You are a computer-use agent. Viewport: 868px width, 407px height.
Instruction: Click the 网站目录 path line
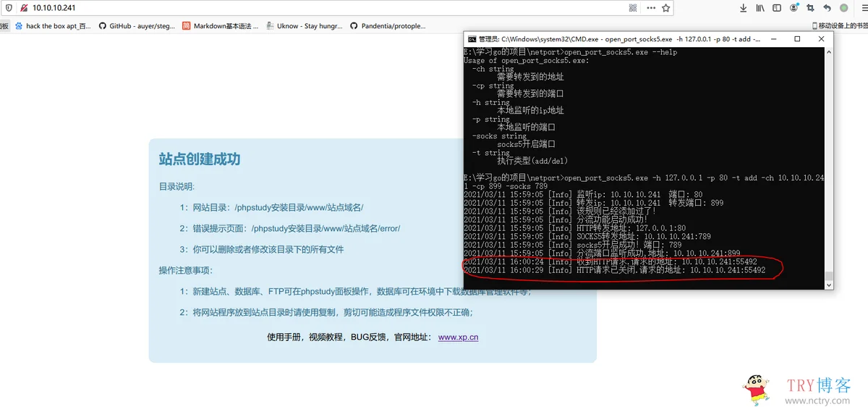pos(272,207)
